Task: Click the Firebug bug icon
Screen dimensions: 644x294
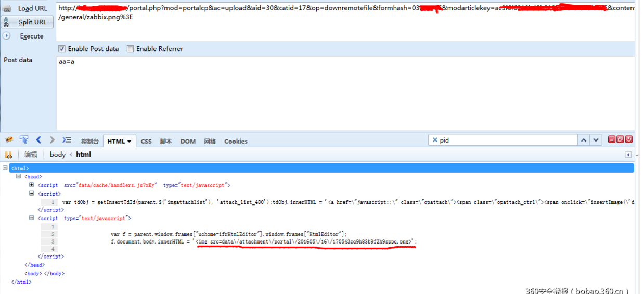Action: 9,140
